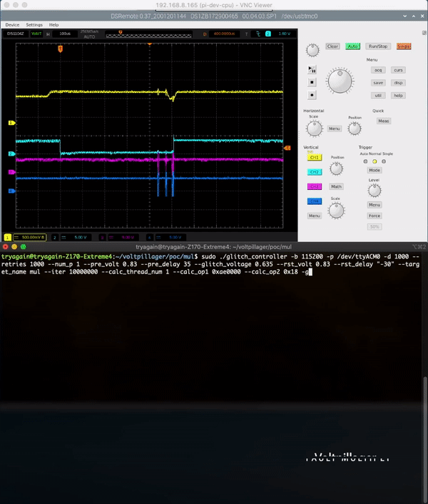428x504 pixels.
Task: Click the large navigation knob
Action: point(340,81)
